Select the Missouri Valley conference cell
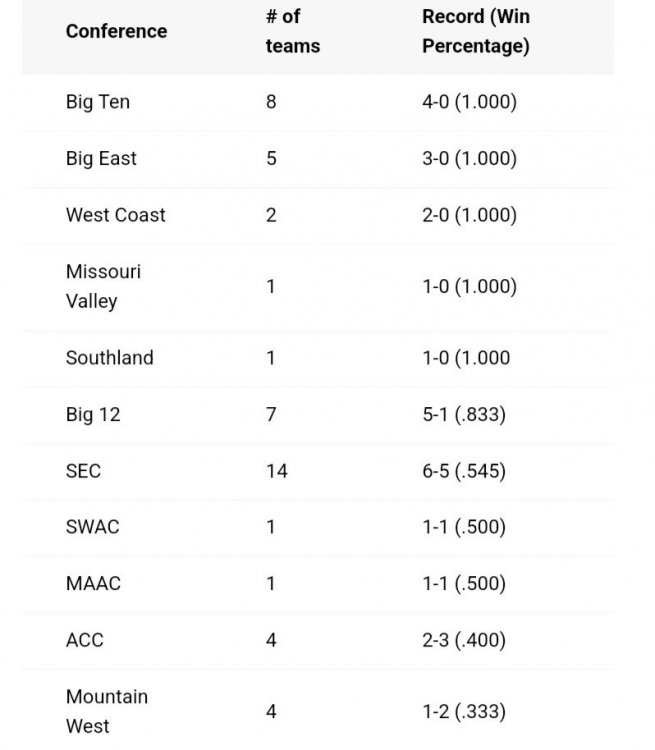This screenshot has width=655, height=750. (x=103, y=286)
